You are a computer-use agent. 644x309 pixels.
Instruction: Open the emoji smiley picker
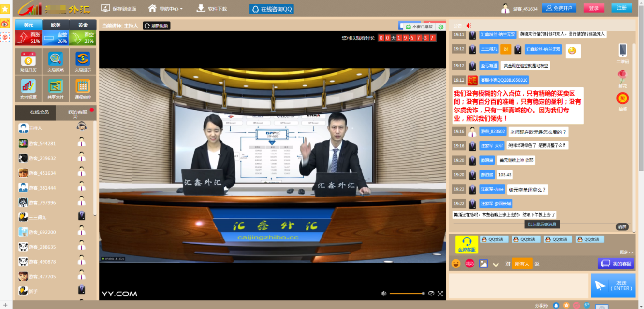click(x=456, y=264)
